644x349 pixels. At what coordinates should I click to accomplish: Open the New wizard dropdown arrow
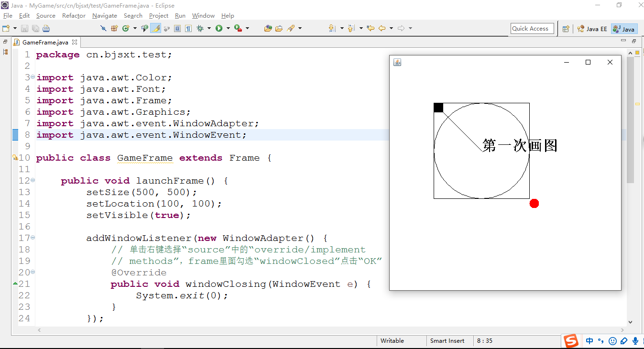pyautogui.click(x=15, y=28)
